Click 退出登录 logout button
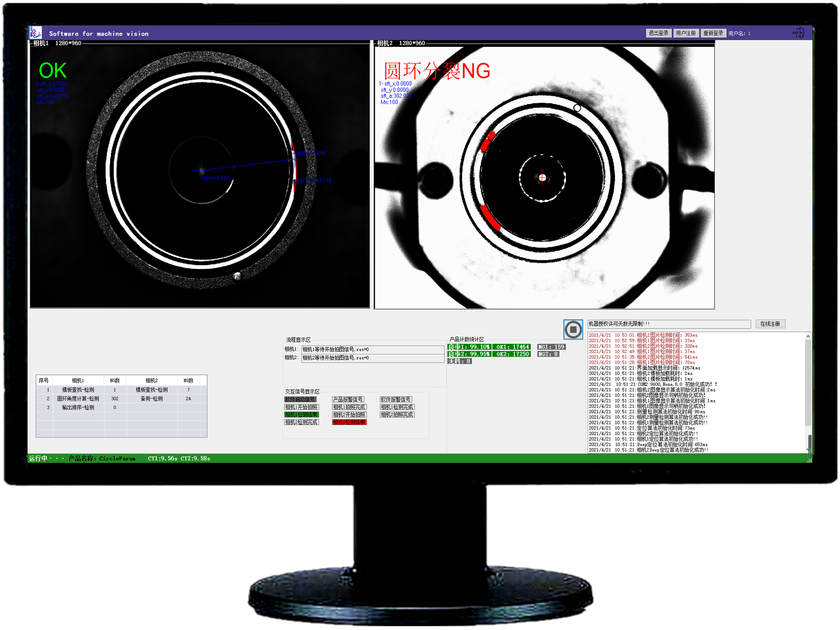This screenshot has width=840, height=630. pyautogui.click(x=658, y=33)
